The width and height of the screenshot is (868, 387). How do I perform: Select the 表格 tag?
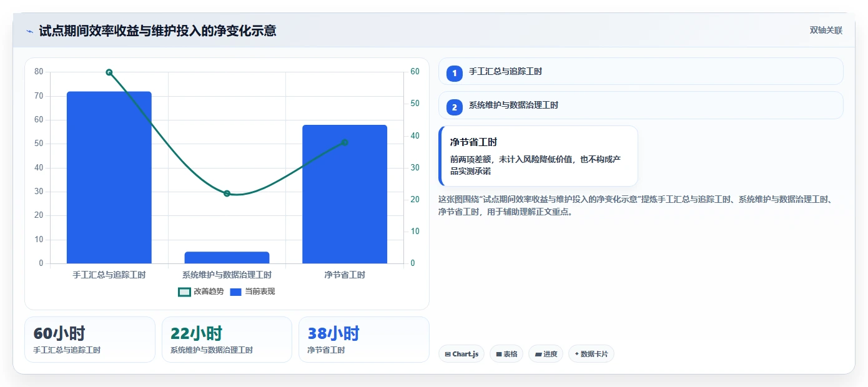pos(506,354)
